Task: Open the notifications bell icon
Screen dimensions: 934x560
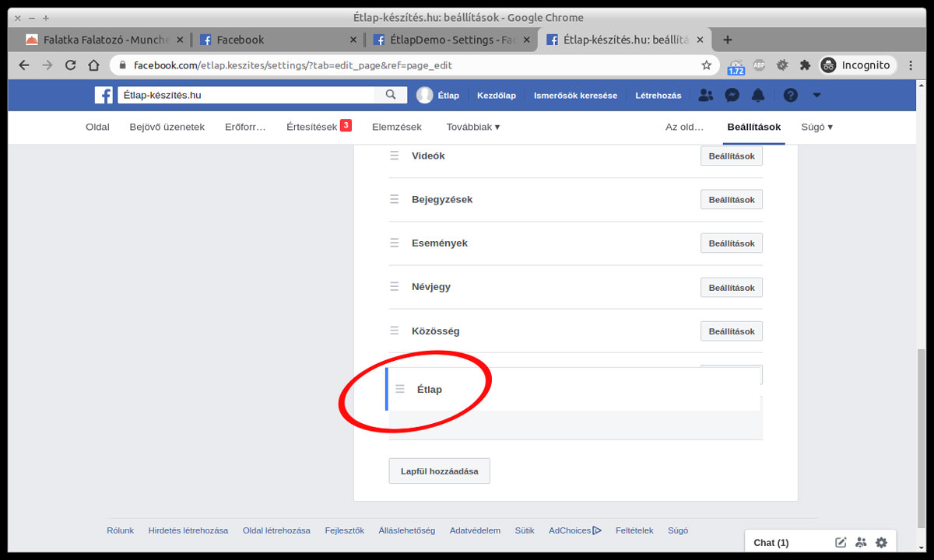Action: coord(757,95)
